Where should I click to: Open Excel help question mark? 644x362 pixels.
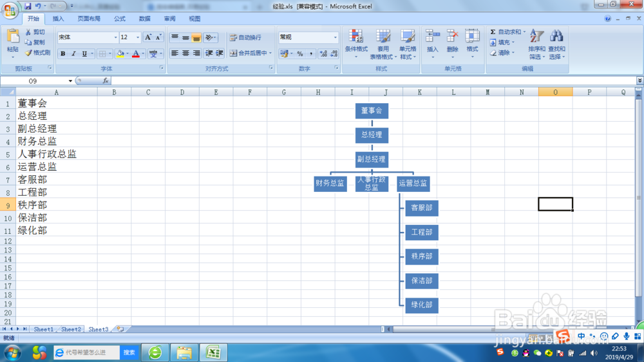pyautogui.click(x=607, y=19)
